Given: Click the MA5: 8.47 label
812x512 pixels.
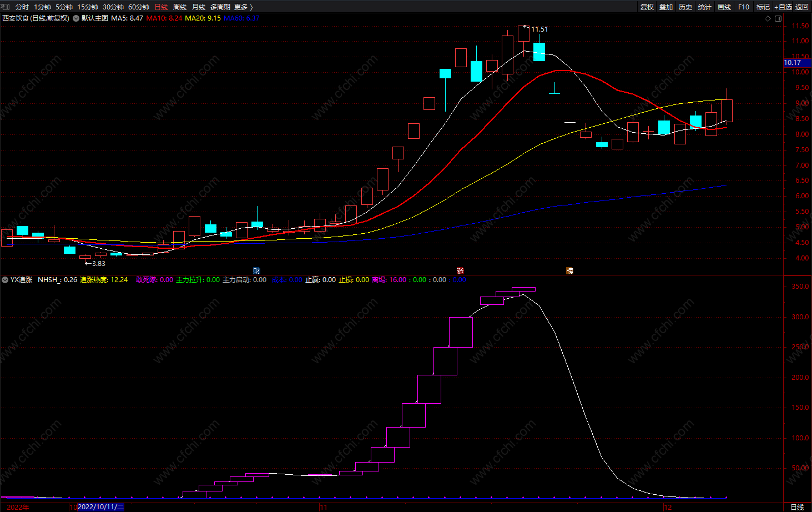Looking at the screenshot, I should (127, 18).
